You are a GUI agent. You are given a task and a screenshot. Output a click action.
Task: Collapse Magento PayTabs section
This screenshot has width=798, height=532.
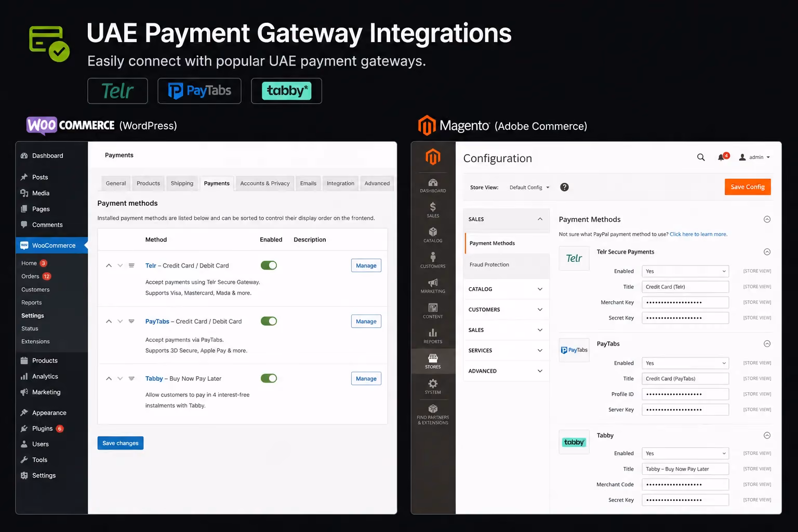tap(767, 344)
